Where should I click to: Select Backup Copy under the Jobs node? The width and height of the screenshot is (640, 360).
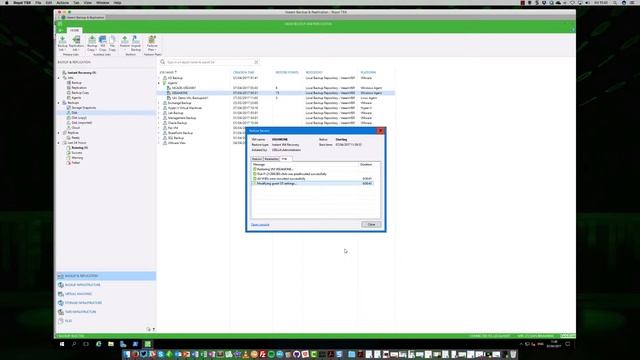point(80,93)
